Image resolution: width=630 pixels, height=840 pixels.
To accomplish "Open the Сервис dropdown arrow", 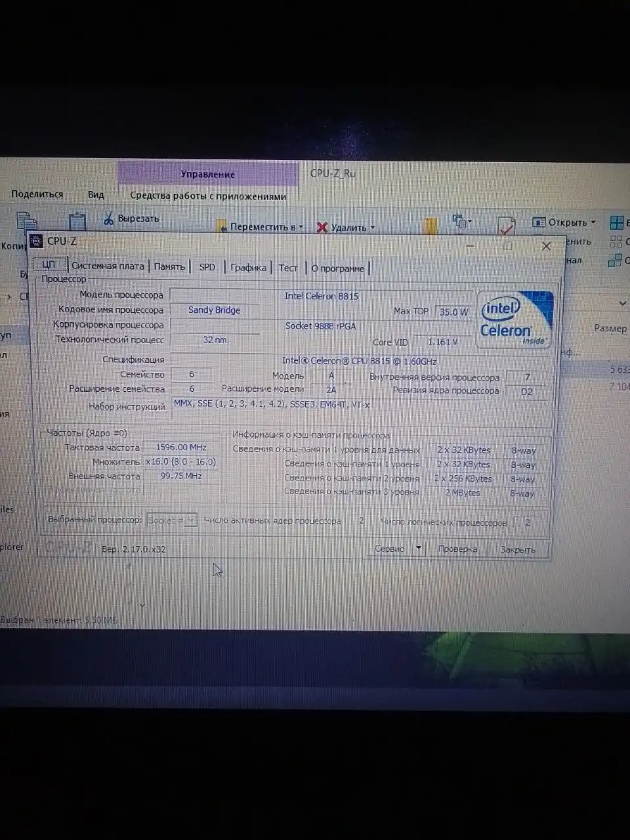I will click(418, 548).
